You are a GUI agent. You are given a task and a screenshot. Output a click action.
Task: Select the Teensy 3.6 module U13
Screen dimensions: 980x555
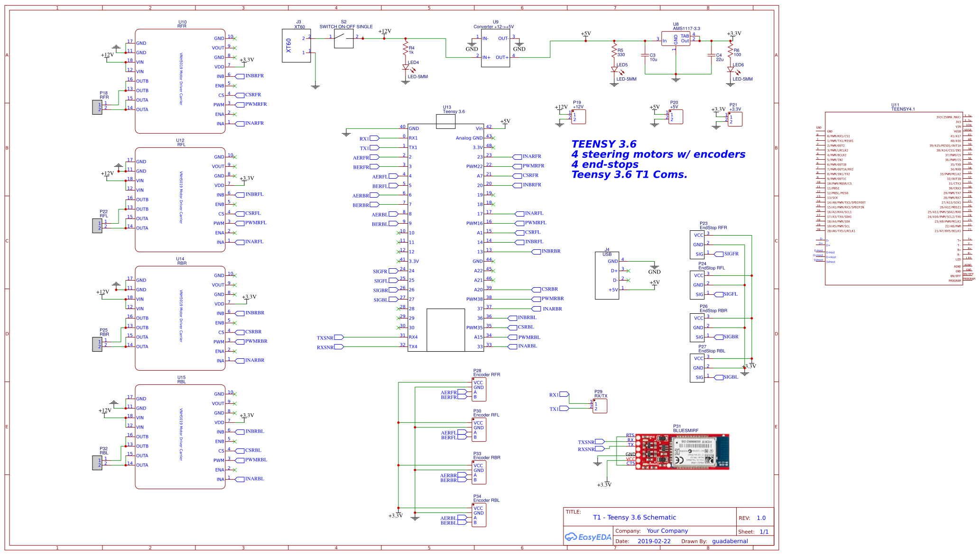[x=446, y=237]
